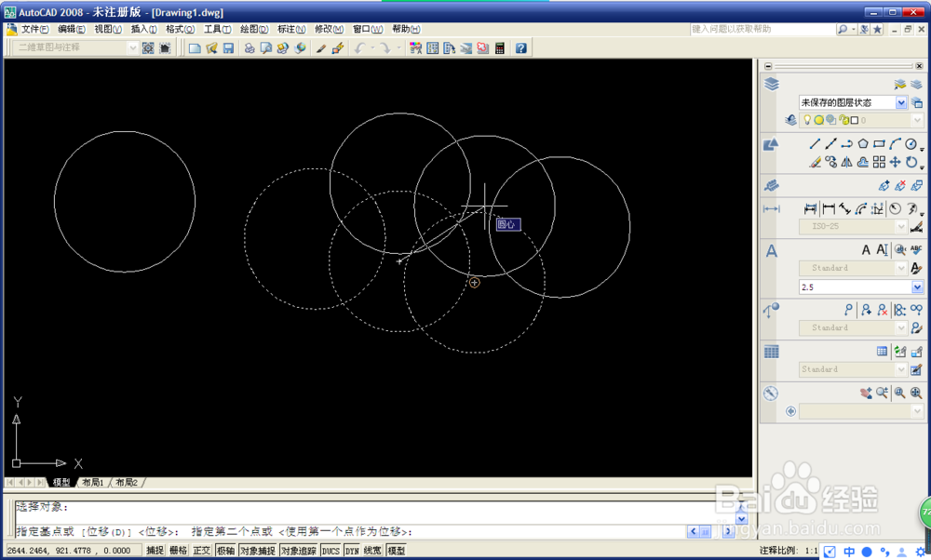Save drawing with the floppy disk icon

pyautogui.click(x=228, y=48)
